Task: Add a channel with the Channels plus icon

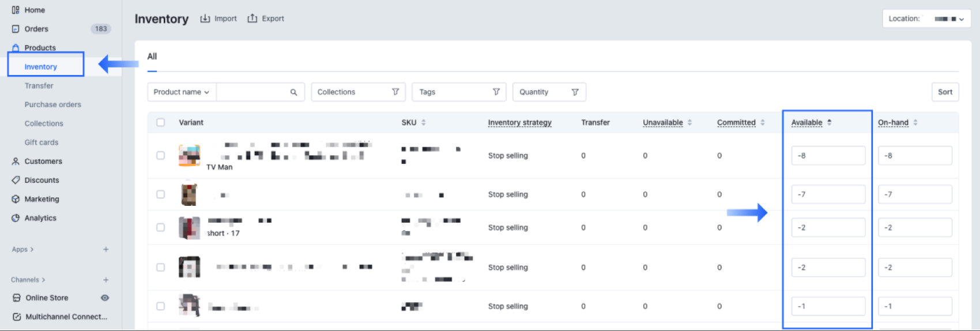Action: tap(105, 280)
